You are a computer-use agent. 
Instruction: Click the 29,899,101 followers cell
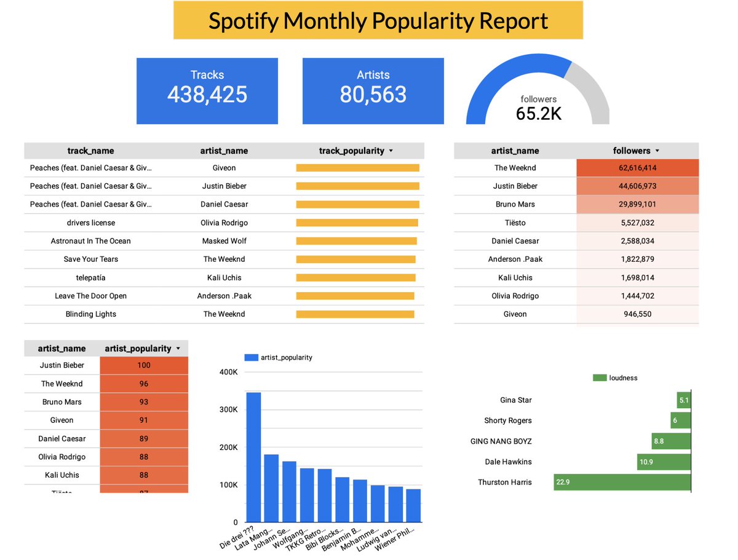coord(638,204)
